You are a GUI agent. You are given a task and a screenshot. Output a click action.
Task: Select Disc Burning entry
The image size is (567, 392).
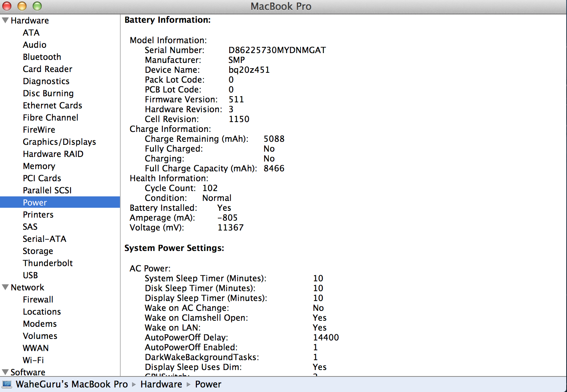point(48,93)
